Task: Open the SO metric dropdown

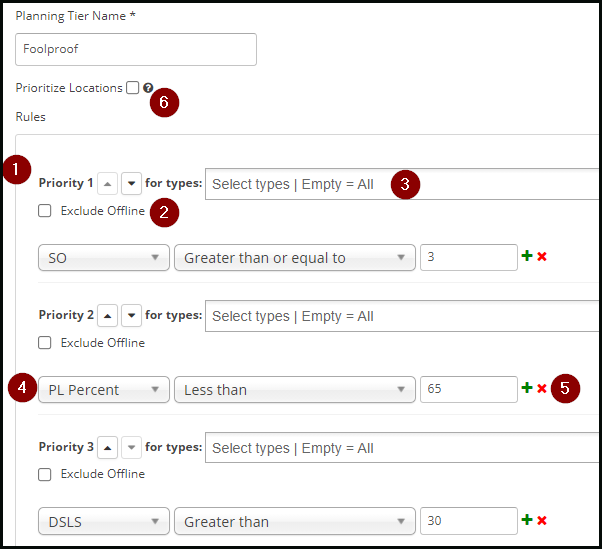Action: coord(104,258)
